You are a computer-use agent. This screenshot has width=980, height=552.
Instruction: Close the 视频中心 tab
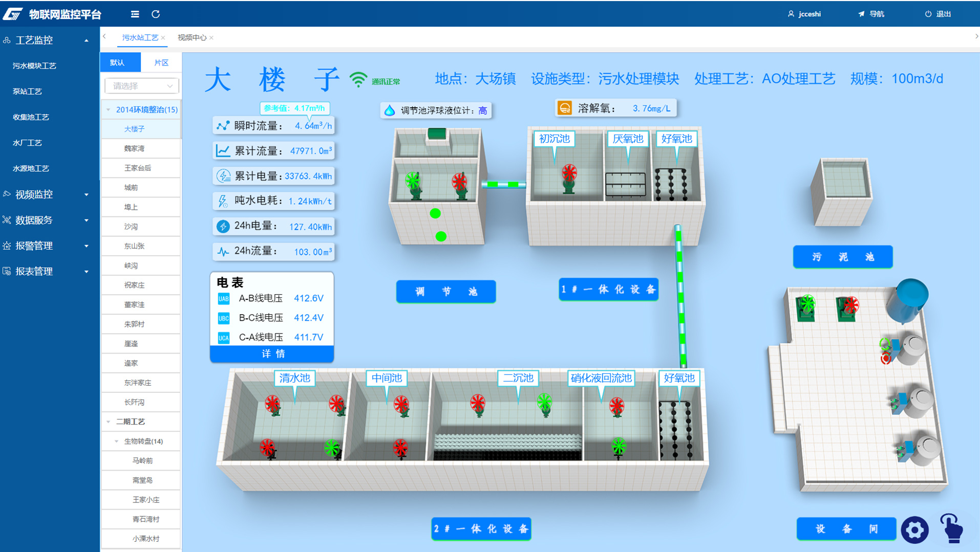tap(211, 38)
